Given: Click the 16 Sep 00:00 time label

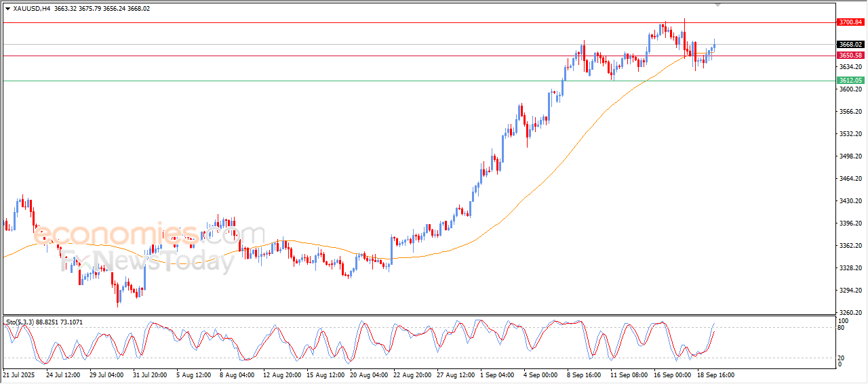Looking at the screenshot, I should [673, 375].
